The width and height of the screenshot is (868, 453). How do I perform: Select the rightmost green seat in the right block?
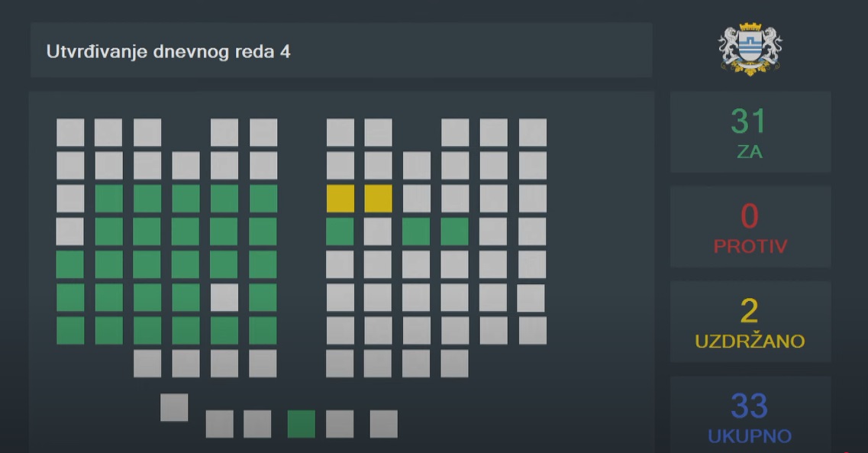[x=454, y=231]
